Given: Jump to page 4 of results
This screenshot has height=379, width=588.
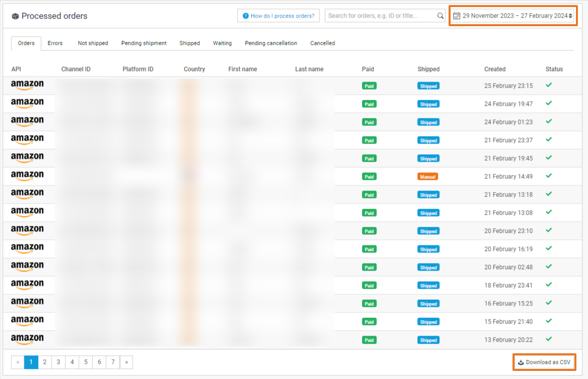Looking at the screenshot, I should [72, 362].
